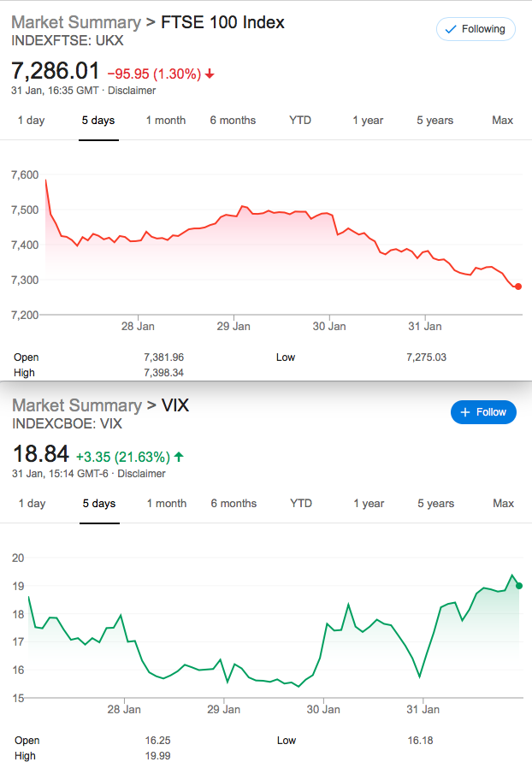
Task: Follow the VIX index
Action: pos(483,412)
